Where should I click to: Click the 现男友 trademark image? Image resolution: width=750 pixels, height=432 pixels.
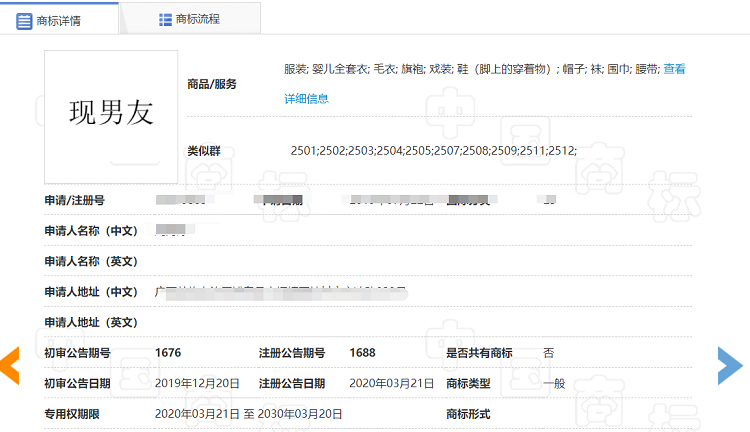tap(111, 112)
